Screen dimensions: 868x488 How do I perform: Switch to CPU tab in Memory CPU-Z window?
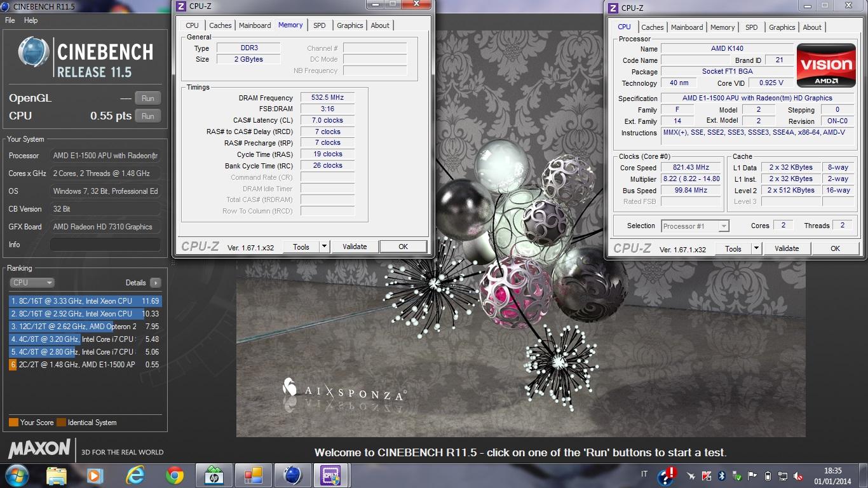pos(192,25)
